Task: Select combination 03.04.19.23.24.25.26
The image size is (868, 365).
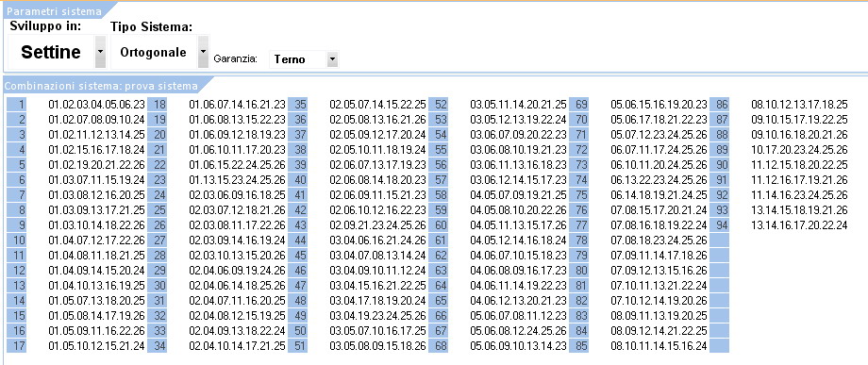Action: coord(378,316)
